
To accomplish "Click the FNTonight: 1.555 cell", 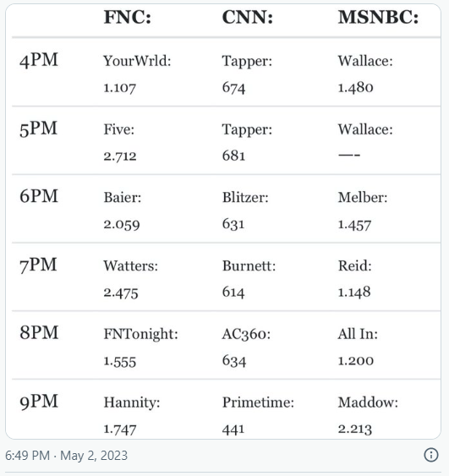I will click(x=141, y=347).
